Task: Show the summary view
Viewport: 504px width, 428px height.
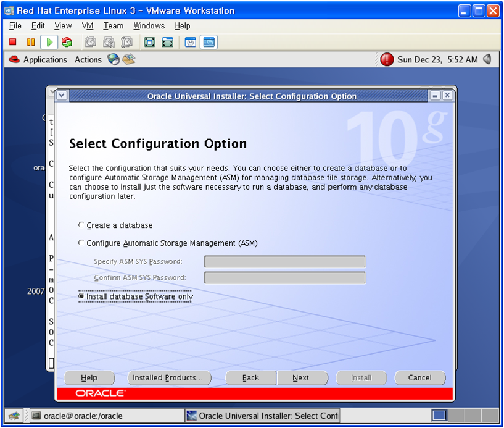Action: pyautogui.click(x=191, y=42)
